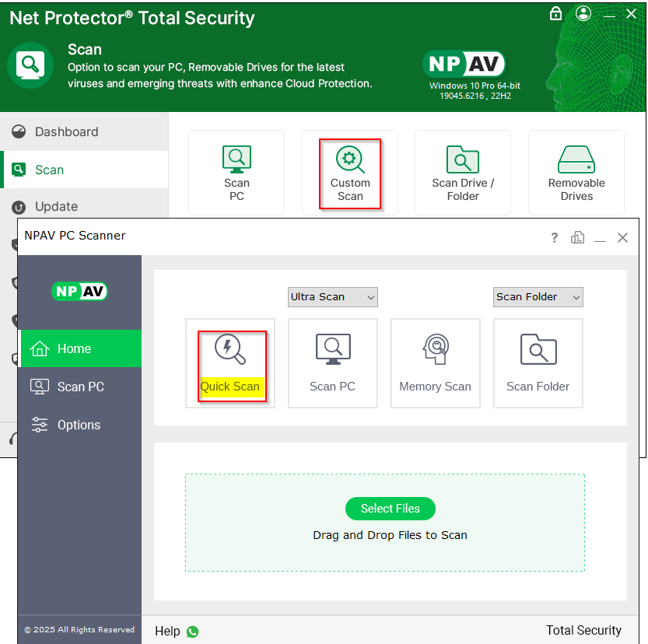Viewport: 648px width, 644px height.
Task: Select the Scan Drive / Folder option
Action: (463, 173)
